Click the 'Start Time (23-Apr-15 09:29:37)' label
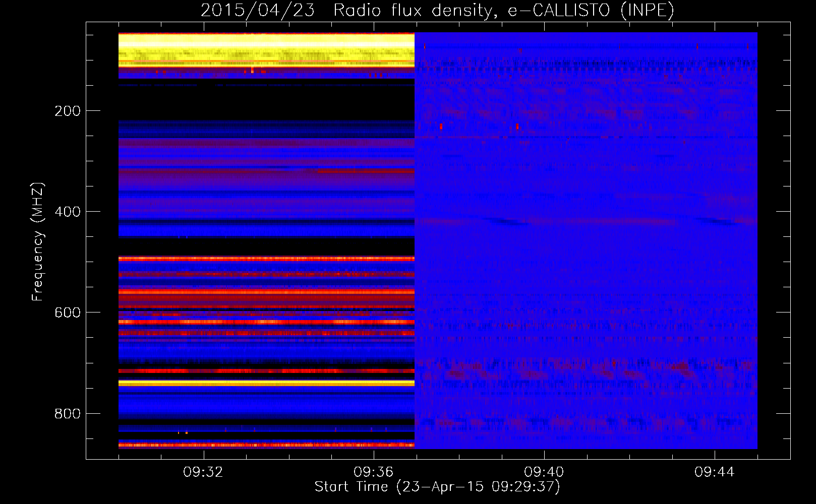The height and width of the screenshot is (504, 816). pos(437,487)
